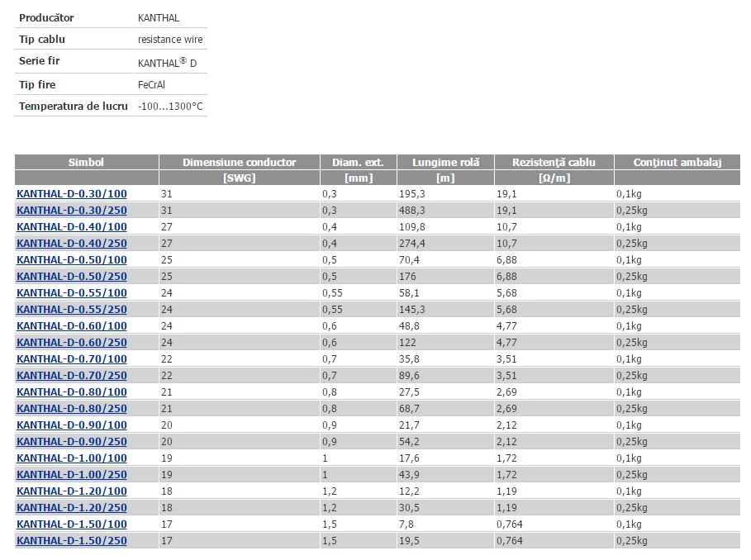Select the KANTHAL-D-0.90/100 symbol link
This screenshot has width=751, height=560.
(72, 425)
